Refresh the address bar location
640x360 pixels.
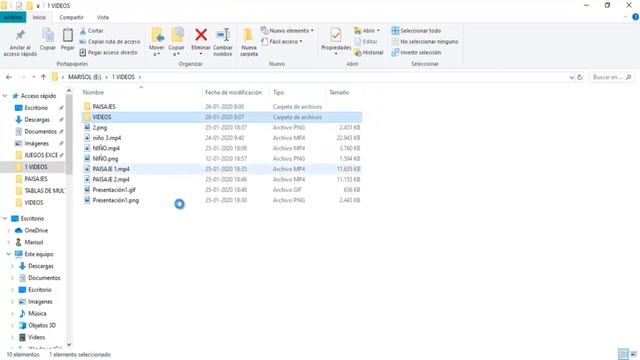coord(580,77)
